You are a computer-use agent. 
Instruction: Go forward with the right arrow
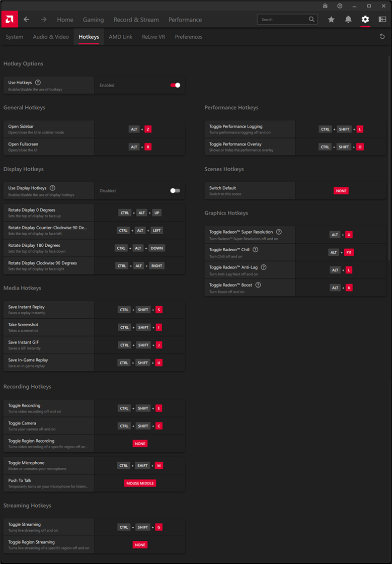point(44,20)
